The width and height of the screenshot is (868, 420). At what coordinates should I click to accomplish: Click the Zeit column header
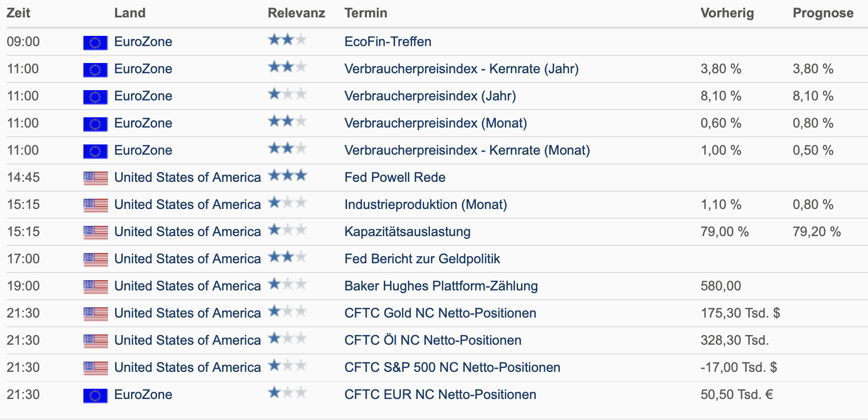[18, 13]
